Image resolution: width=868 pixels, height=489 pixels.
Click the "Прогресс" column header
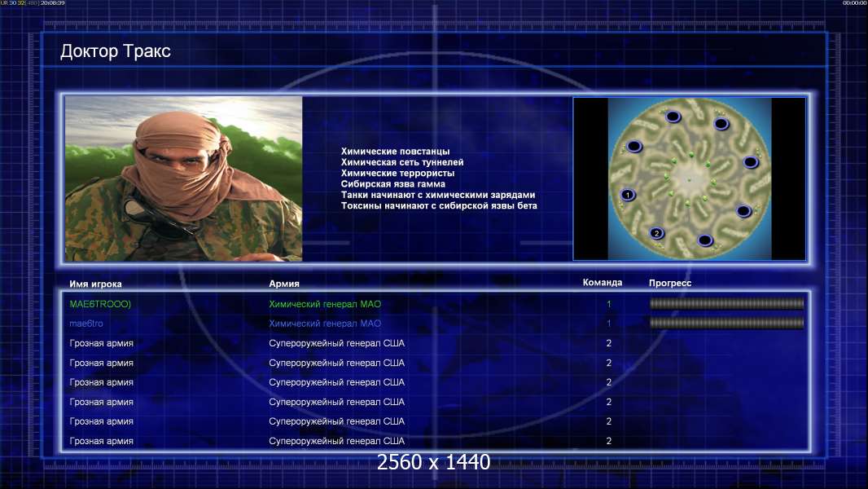click(670, 283)
